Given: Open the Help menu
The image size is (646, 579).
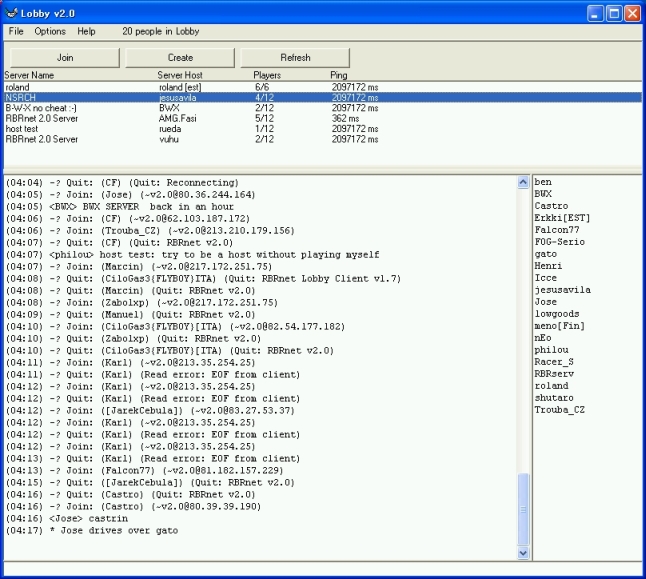Looking at the screenshot, I should [x=87, y=31].
